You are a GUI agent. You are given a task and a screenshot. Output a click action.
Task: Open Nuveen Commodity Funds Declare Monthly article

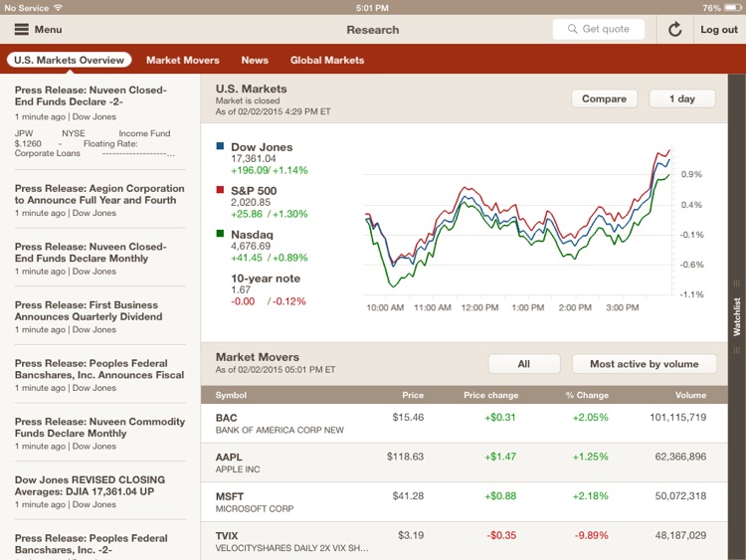[x=99, y=434]
